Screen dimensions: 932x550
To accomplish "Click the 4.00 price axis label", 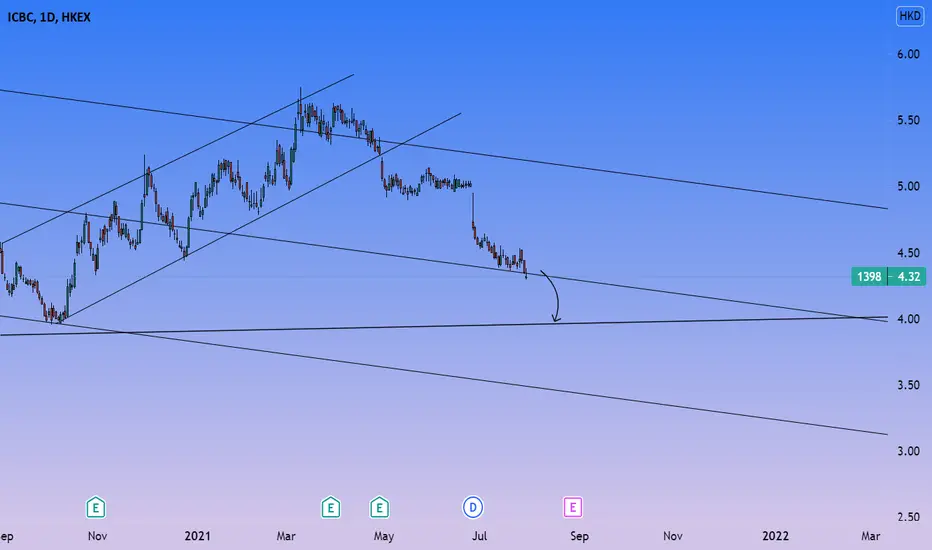I will pos(908,319).
